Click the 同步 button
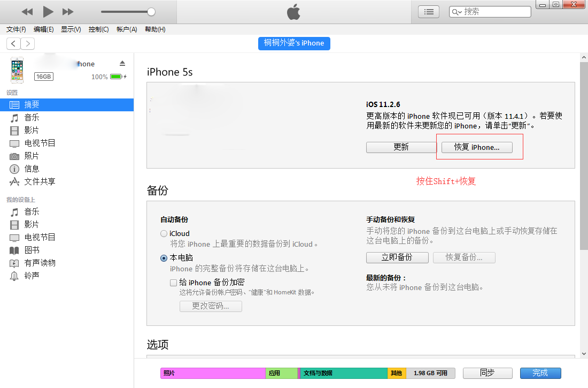This screenshot has width=588, height=388. tap(488, 373)
